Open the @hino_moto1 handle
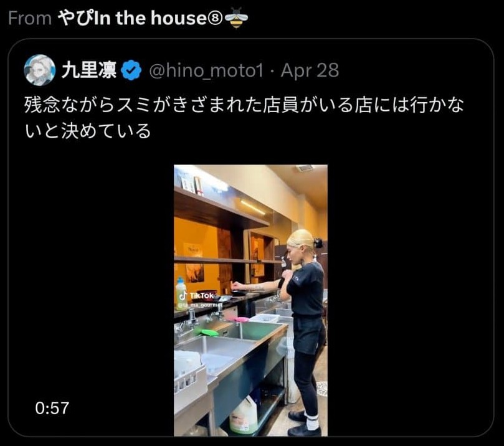 tap(206, 70)
